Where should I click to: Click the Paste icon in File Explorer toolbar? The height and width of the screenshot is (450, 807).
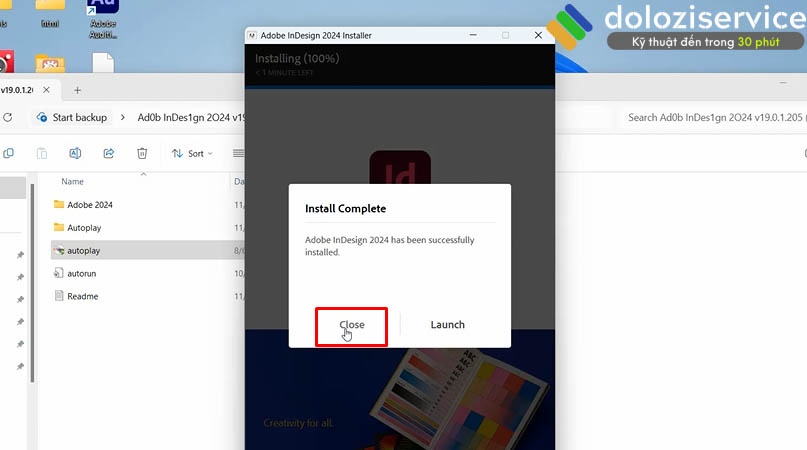[42, 153]
